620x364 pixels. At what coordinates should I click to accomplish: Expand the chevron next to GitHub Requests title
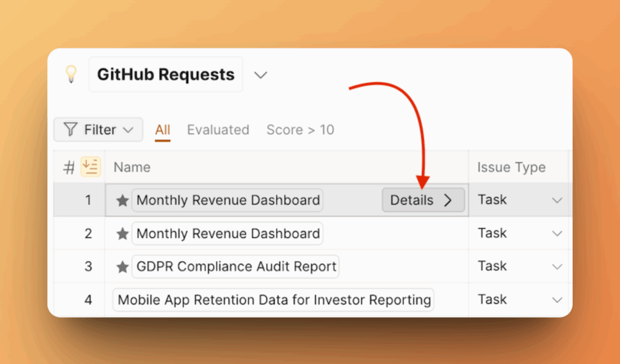click(260, 75)
